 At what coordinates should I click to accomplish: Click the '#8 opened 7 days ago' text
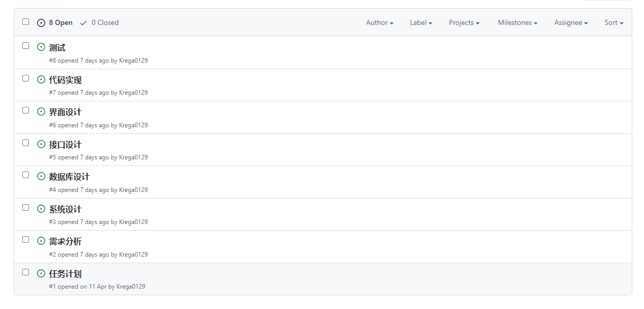tap(79, 61)
